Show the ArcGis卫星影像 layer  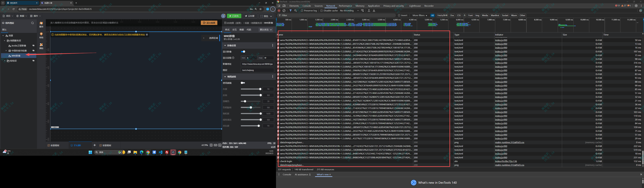coord(33,46)
